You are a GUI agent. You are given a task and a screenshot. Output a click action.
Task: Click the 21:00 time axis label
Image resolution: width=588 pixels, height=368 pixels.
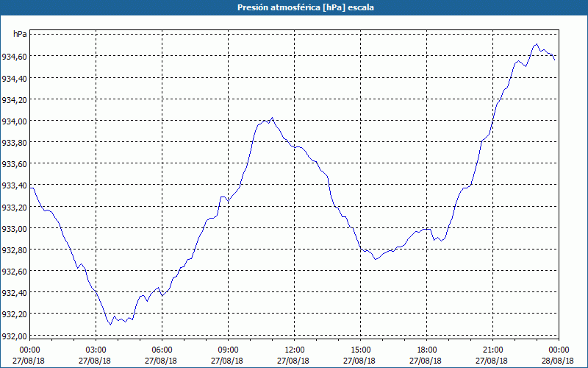pyautogui.click(x=493, y=350)
